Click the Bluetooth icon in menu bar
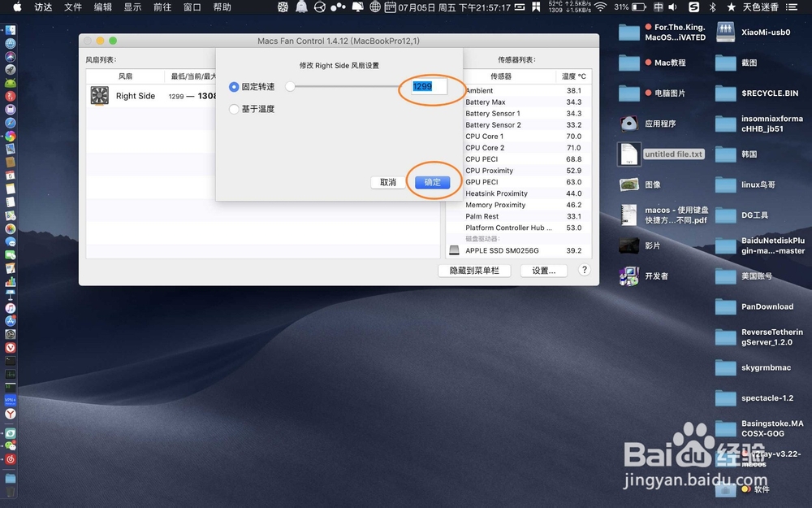The image size is (812, 508). 713,7
